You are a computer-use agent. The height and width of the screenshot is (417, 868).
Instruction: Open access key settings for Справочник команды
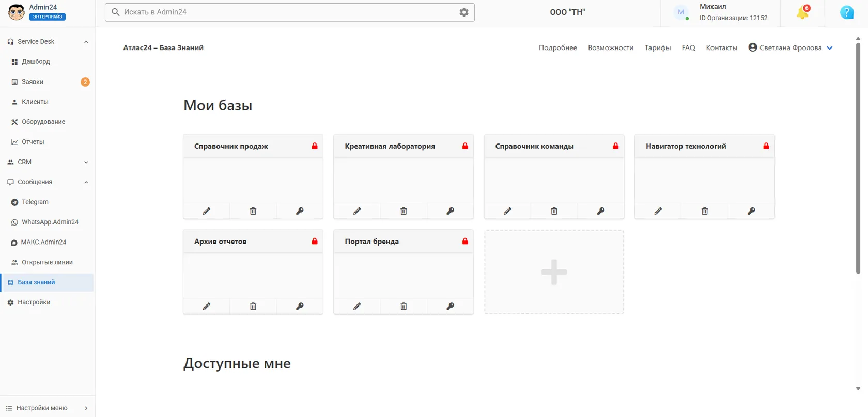tap(601, 211)
